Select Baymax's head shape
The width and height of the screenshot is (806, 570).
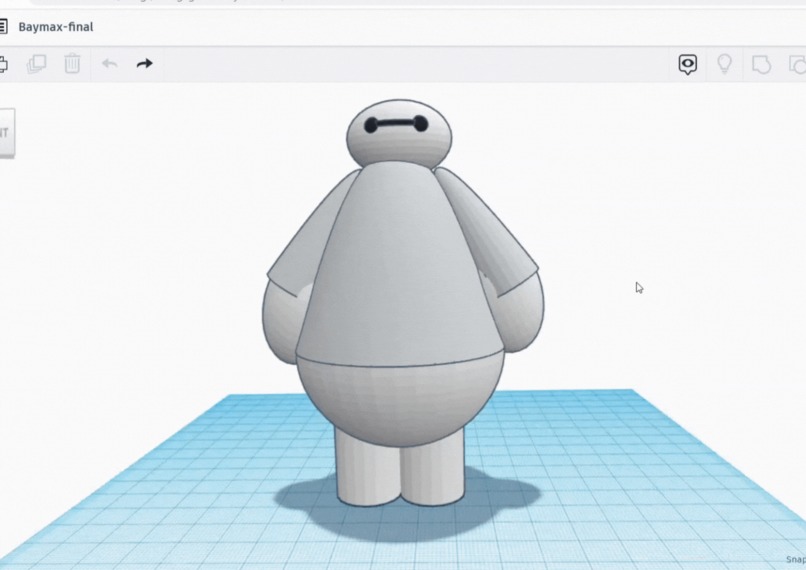(x=399, y=148)
